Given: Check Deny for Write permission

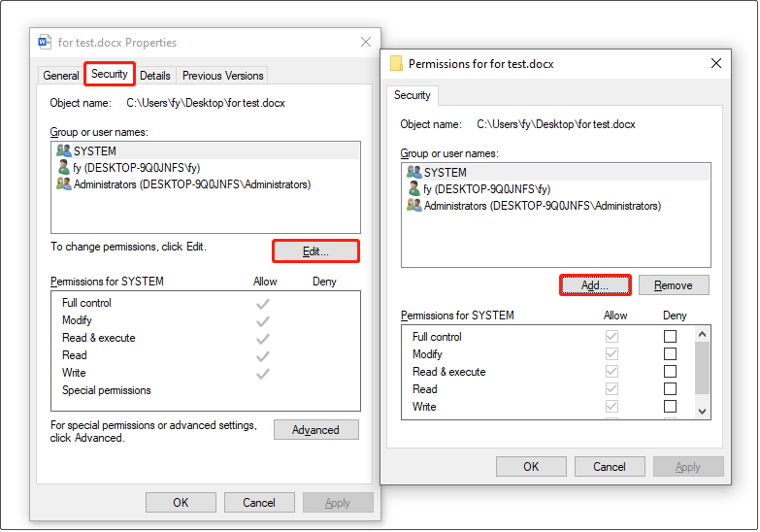Looking at the screenshot, I should (670, 407).
